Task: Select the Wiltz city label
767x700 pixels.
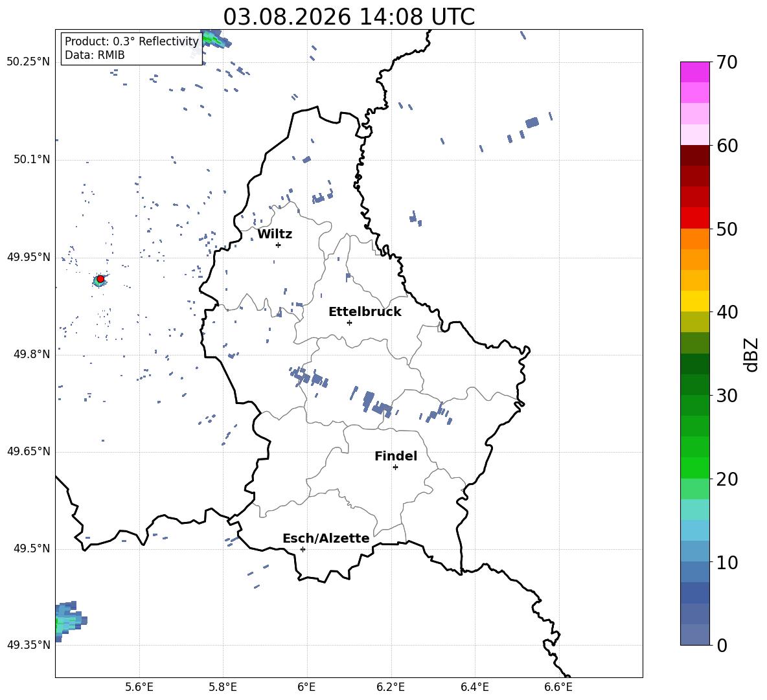Action: pos(275,234)
